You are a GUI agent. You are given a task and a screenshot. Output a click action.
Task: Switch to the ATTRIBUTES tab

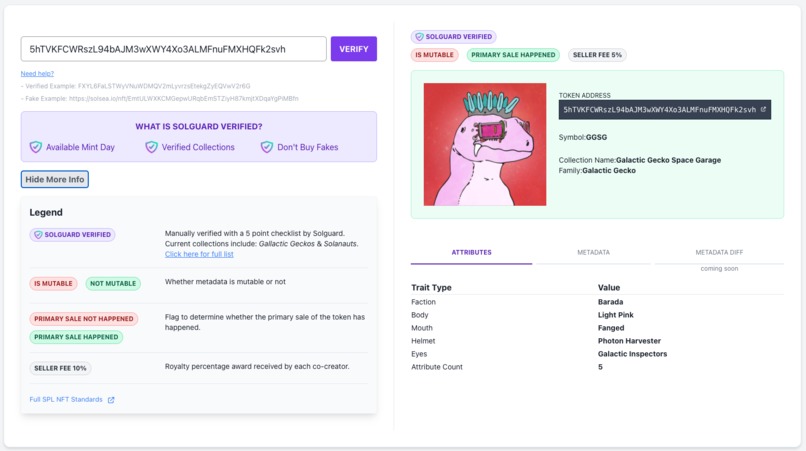[471, 252]
